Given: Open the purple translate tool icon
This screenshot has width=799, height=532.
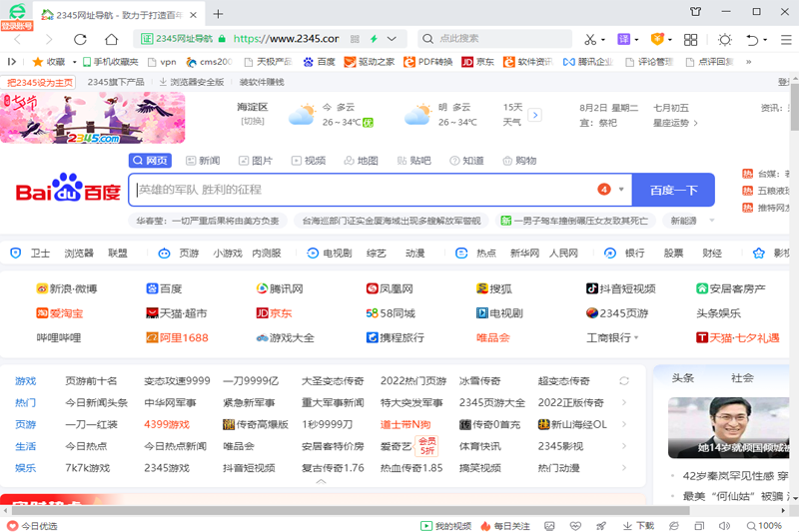Looking at the screenshot, I should 623,39.
